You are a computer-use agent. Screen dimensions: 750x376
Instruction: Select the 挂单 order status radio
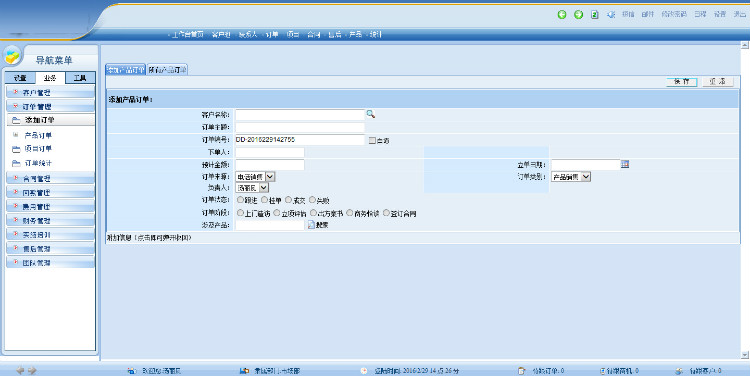[265, 199]
